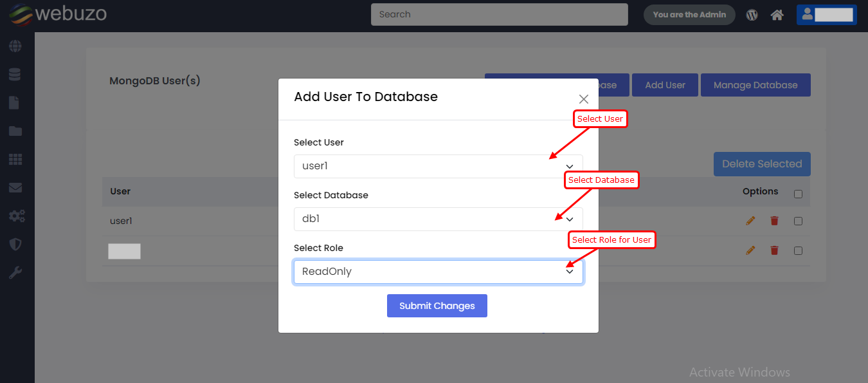Viewport: 868px width, 383px height.
Task: Tick the select-all checkbox in the Options header
Action: (x=798, y=194)
